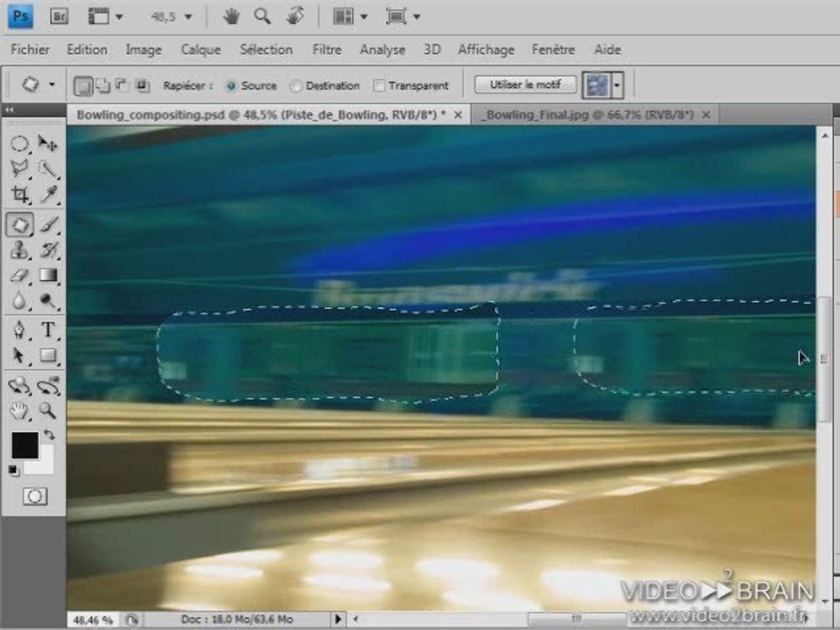The image size is (840, 630).
Task: Open the Aide menu
Action: [x=607, y=50]
